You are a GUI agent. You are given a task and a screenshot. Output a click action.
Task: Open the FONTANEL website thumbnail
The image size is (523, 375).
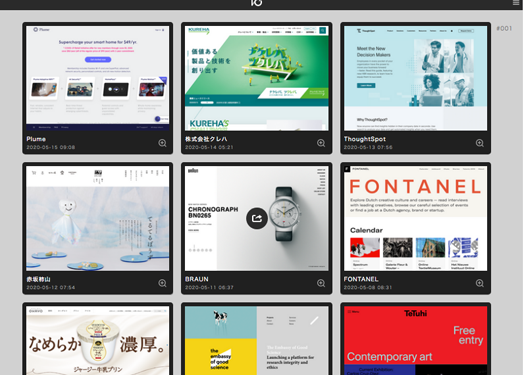point(415,219)
